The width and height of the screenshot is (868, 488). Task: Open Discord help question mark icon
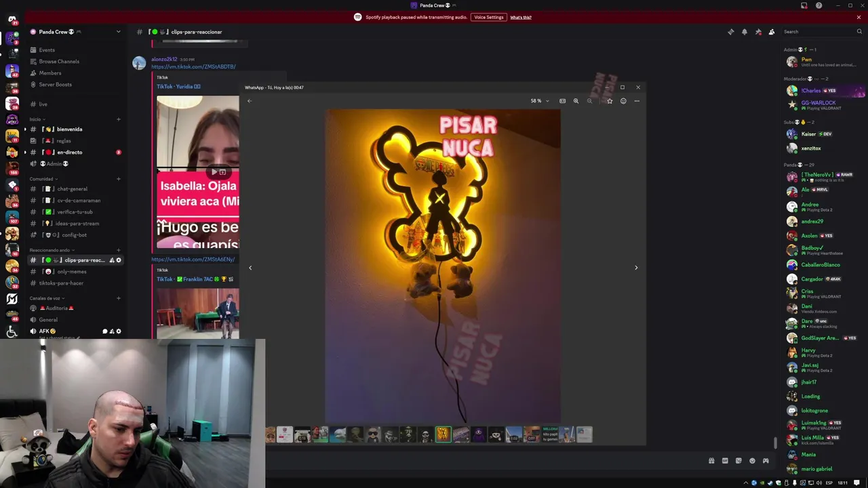pos(818,5)
